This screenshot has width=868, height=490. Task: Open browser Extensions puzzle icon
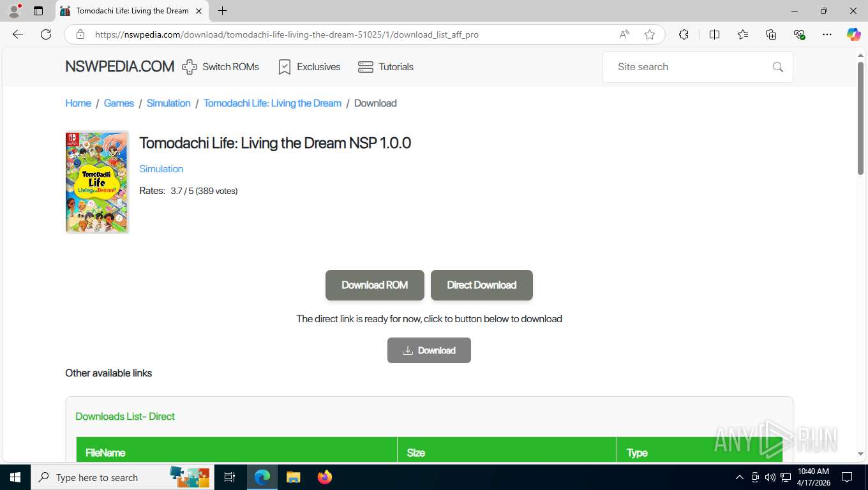tap(684, 34)
